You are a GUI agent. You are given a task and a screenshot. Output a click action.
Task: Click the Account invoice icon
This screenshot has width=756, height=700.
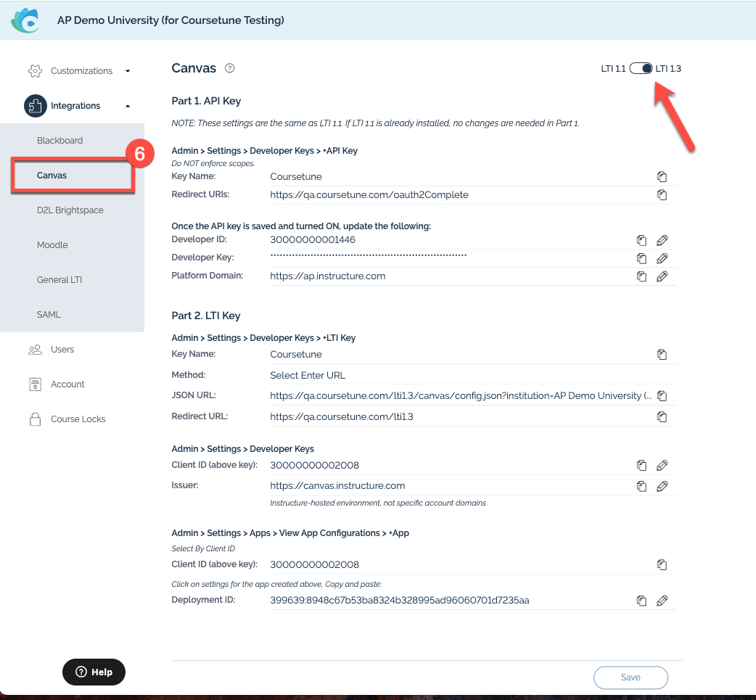(x=36, y=384)
